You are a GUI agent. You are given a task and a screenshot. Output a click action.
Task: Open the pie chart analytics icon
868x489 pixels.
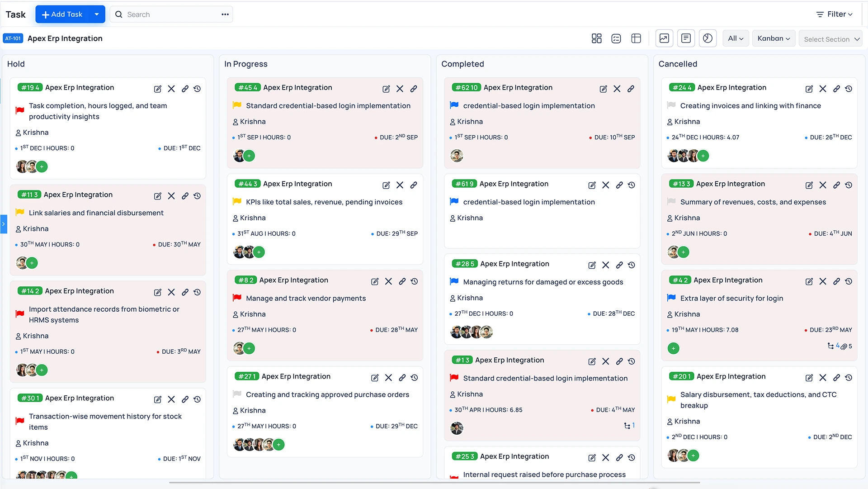coord(708,38)
